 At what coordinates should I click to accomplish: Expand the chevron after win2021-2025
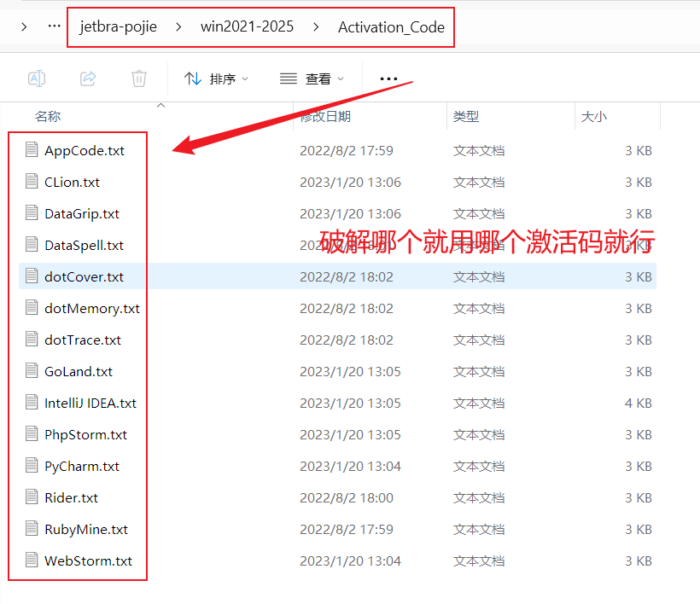coord(316,27)
